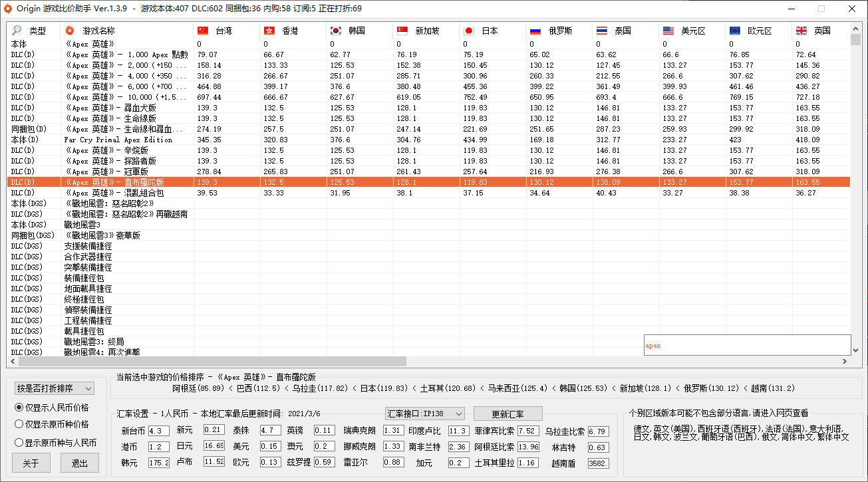Image resolution: width=868 pixels, height=482 pixels.
Task: Select 显示原币种与人民币 radio option
Action: pyautogui.click(x=56, y=442)
